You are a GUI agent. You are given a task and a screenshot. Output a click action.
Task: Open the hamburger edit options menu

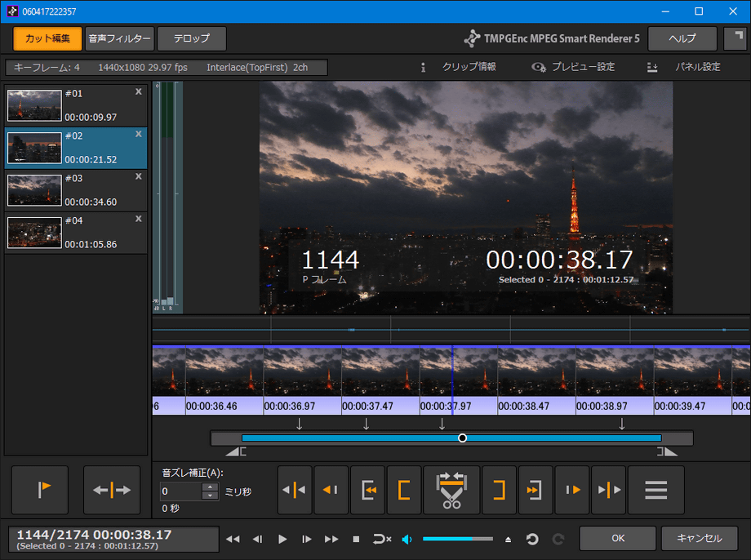point(656,490)
